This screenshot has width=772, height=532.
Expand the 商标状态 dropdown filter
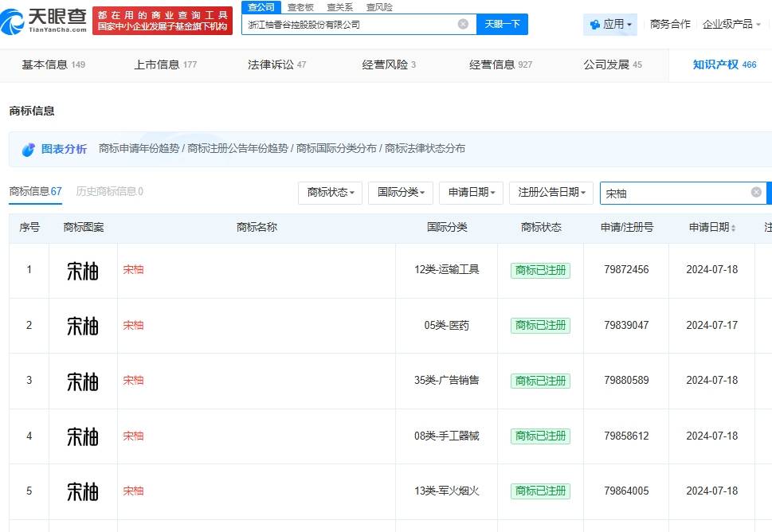tap(331, 192)
